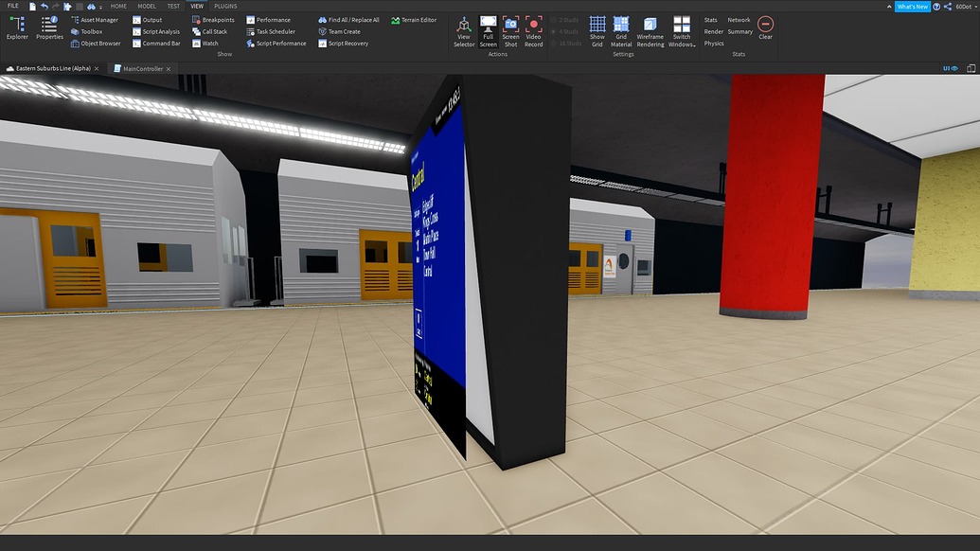Open the Asset Manager
The image size is (980, 551).
click(x=97, y=19)
